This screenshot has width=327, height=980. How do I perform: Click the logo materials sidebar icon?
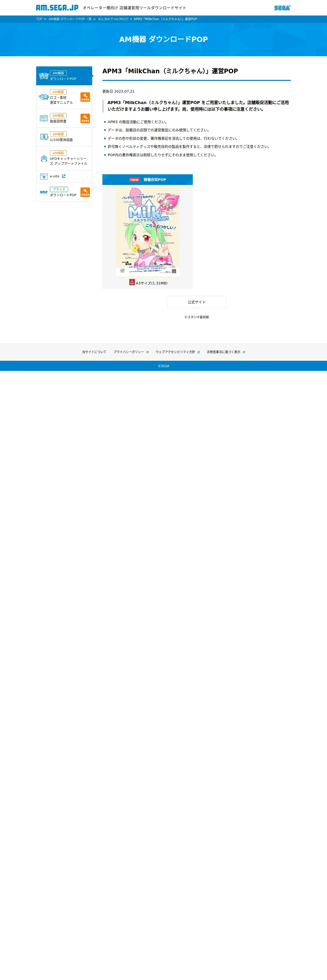(44, 97)
